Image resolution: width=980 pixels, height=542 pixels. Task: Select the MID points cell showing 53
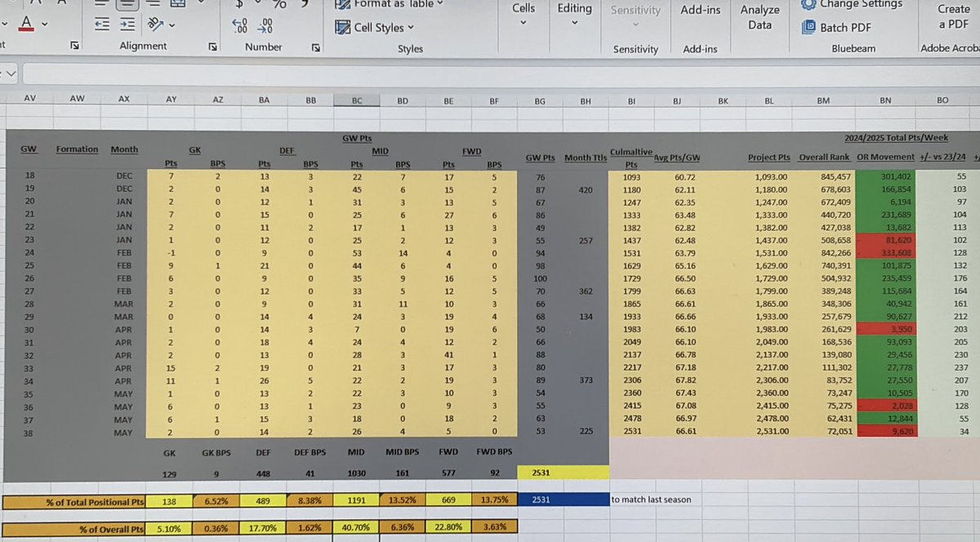coord(357,252)
